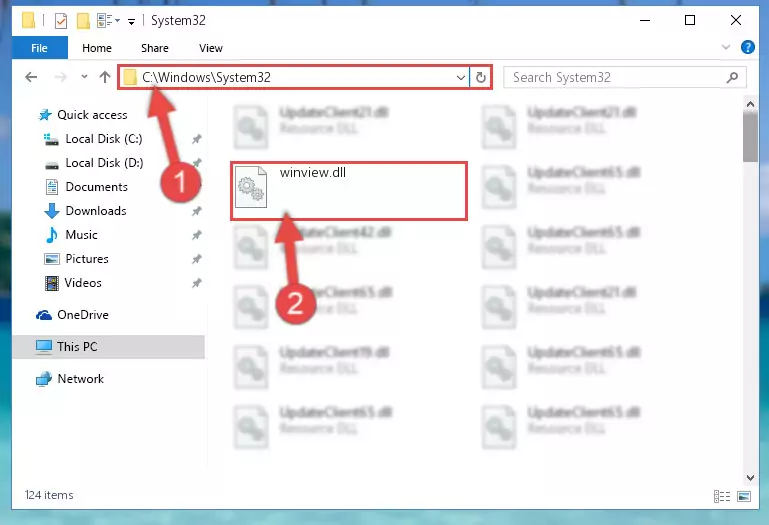The width and height of the screenshot is (769, 525).
Task: Open the recent locations dropdown arrow
Action: pyautogui.click(x=84, y=77)
